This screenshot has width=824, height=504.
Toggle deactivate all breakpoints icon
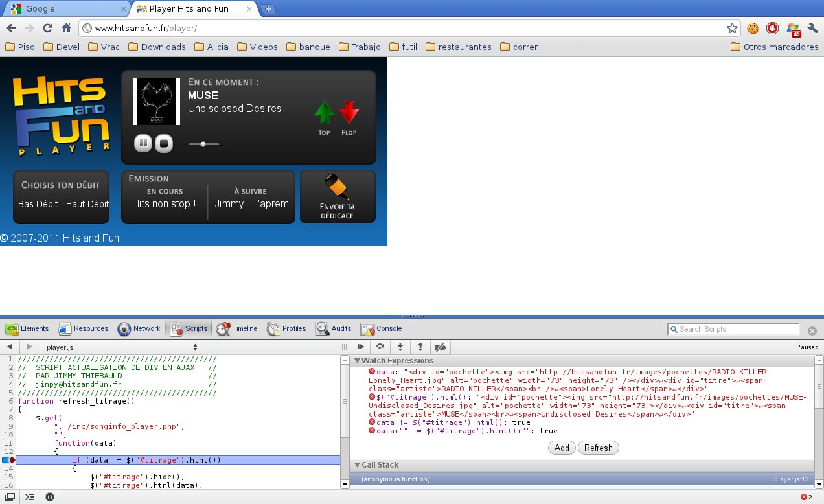pos(440,347)
